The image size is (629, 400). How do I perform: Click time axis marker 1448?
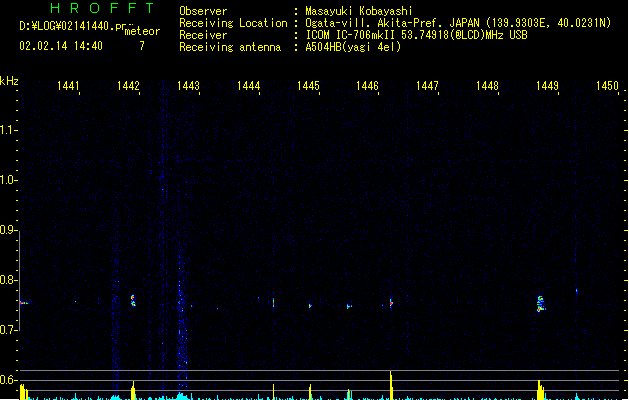pos(487,86)
